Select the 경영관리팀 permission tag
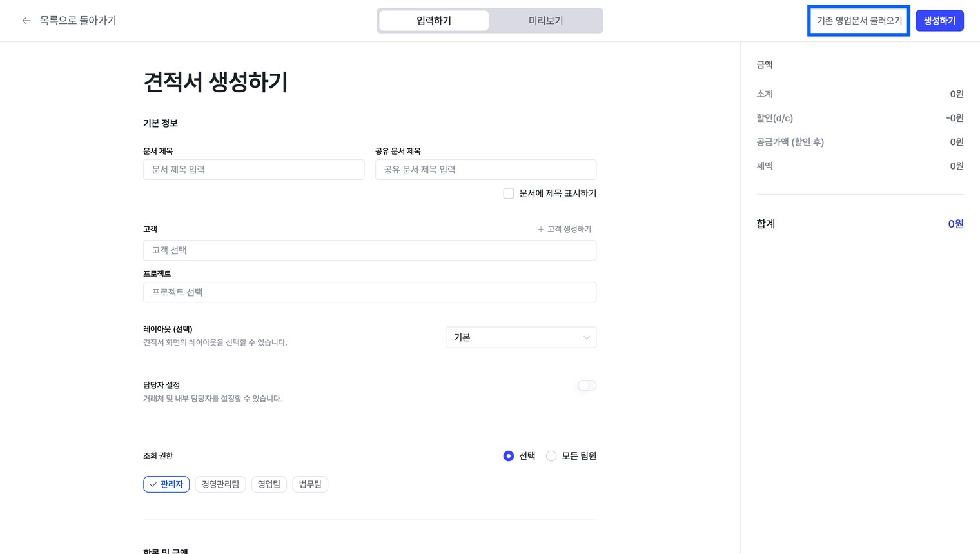Screen dimensions: 980x554 [x=220, y=484]
